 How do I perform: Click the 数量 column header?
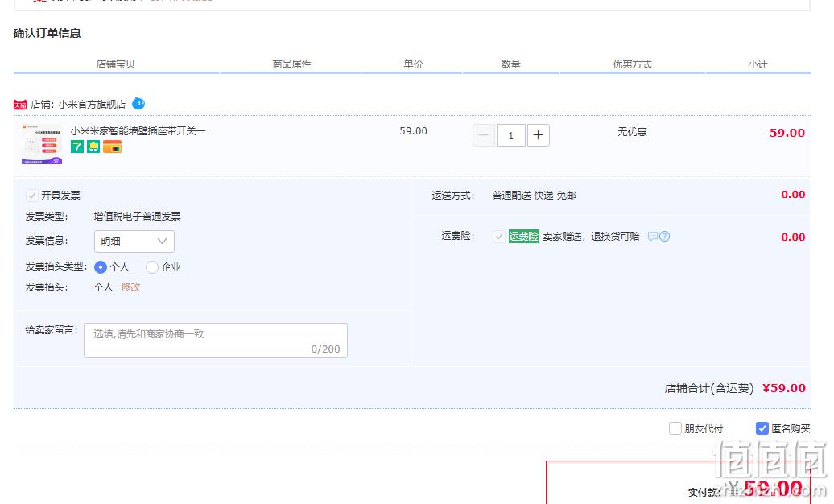pyautogui.click(x=510, y=64)
